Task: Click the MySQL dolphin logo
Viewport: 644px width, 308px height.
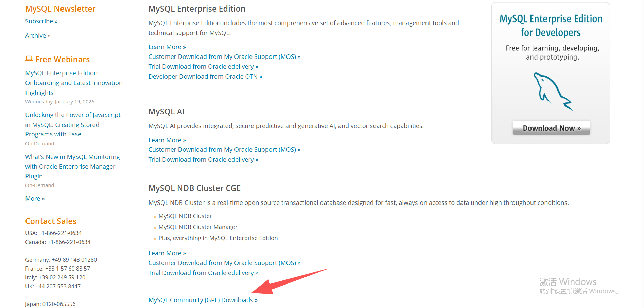Action: [x=553, y=92]
